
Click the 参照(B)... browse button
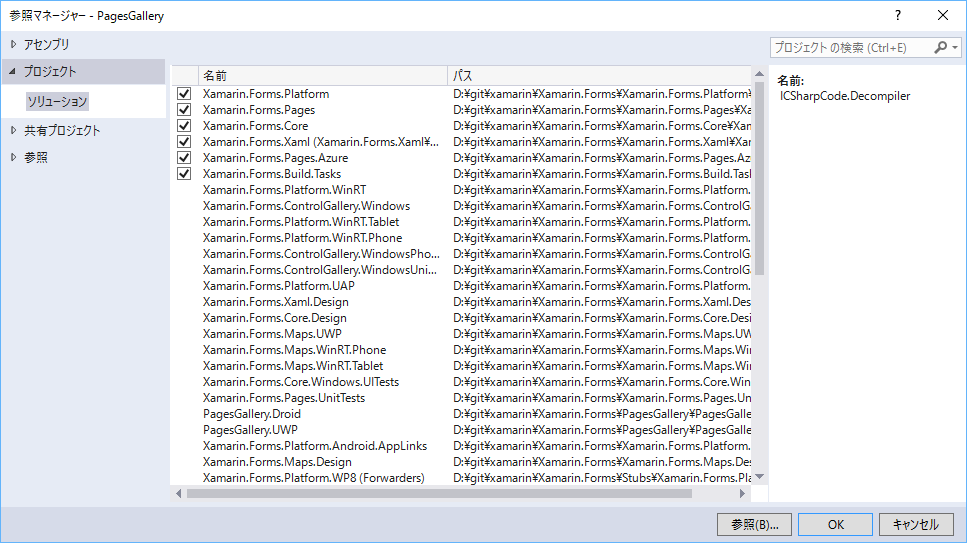pos(754,524)
